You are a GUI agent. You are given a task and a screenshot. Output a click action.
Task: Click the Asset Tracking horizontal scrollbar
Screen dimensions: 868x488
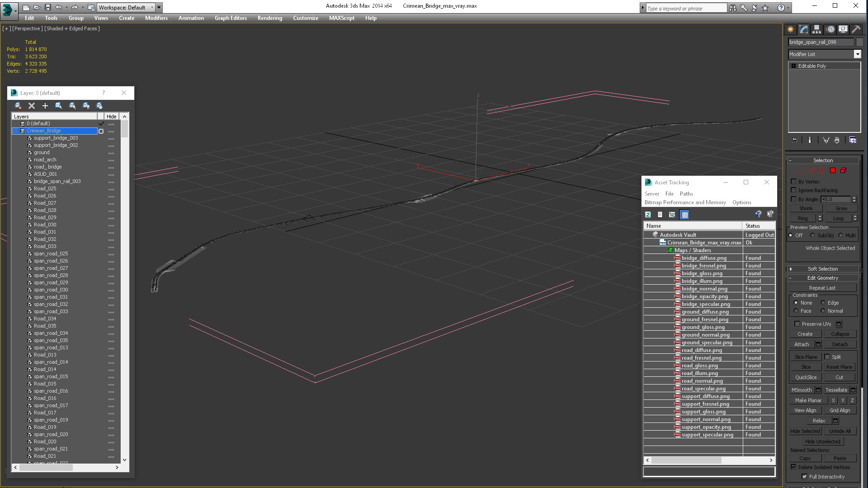point(709,460)
